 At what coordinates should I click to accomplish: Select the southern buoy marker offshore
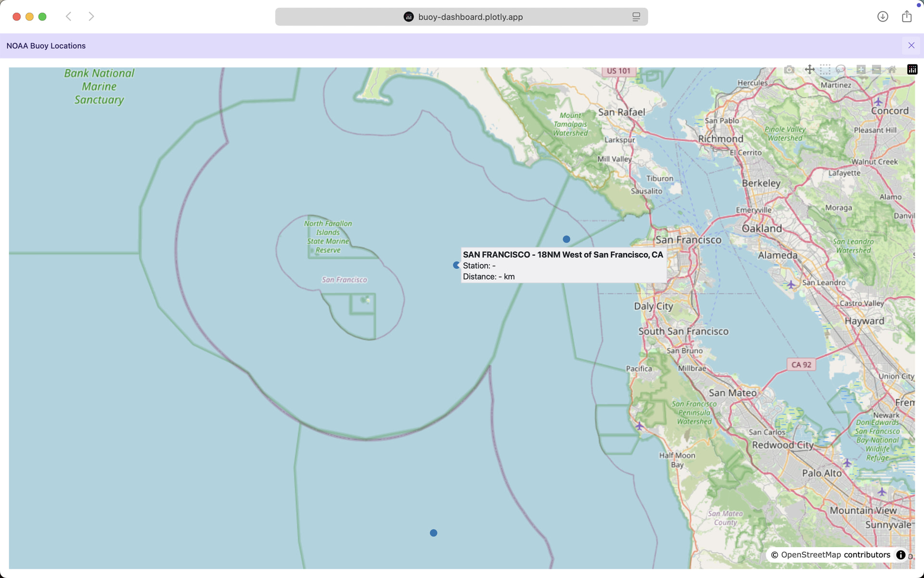434,533
